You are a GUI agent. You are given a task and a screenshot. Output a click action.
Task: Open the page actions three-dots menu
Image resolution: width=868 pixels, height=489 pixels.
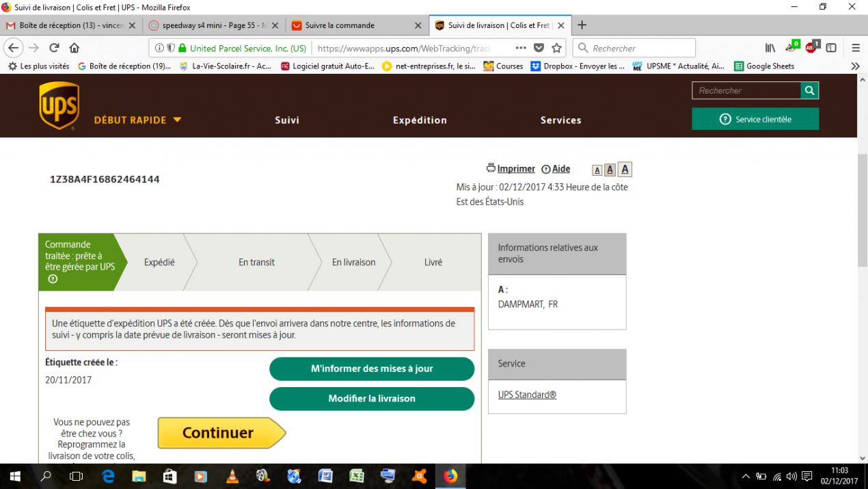click(x=521, y=48)
